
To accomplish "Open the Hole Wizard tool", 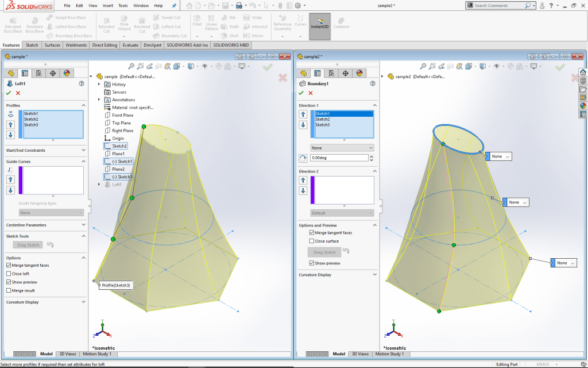I will pos(123,23).
